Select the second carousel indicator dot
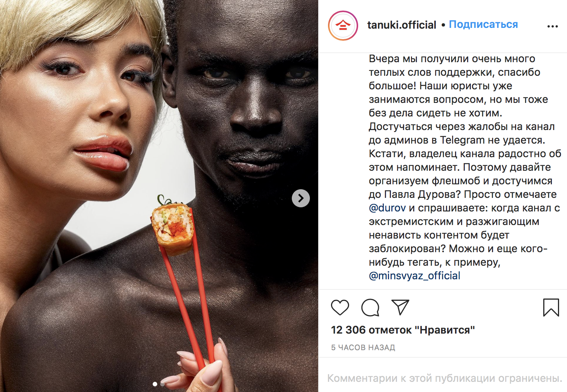The width and height of the screenshot is (567, 392). coord(162,384)
